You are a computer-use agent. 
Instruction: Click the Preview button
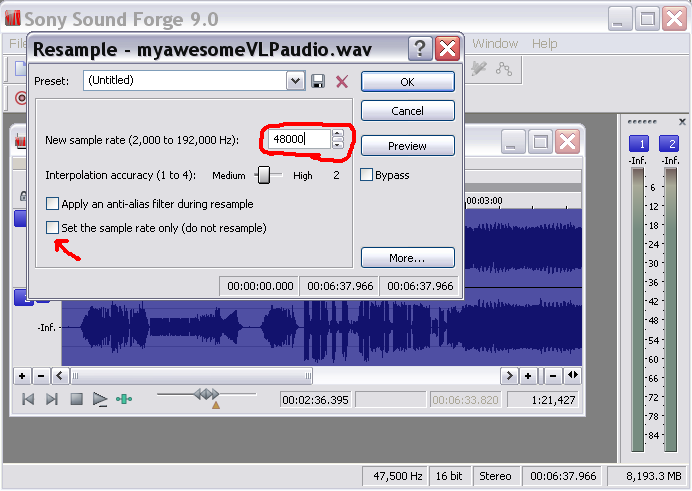pos(407,146)
